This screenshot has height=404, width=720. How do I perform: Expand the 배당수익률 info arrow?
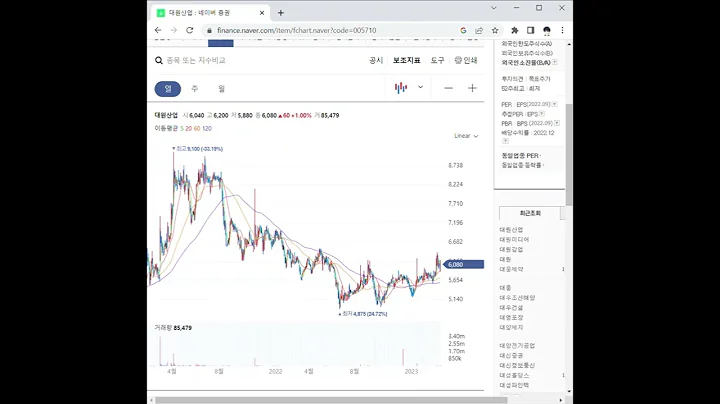[506, 141]
